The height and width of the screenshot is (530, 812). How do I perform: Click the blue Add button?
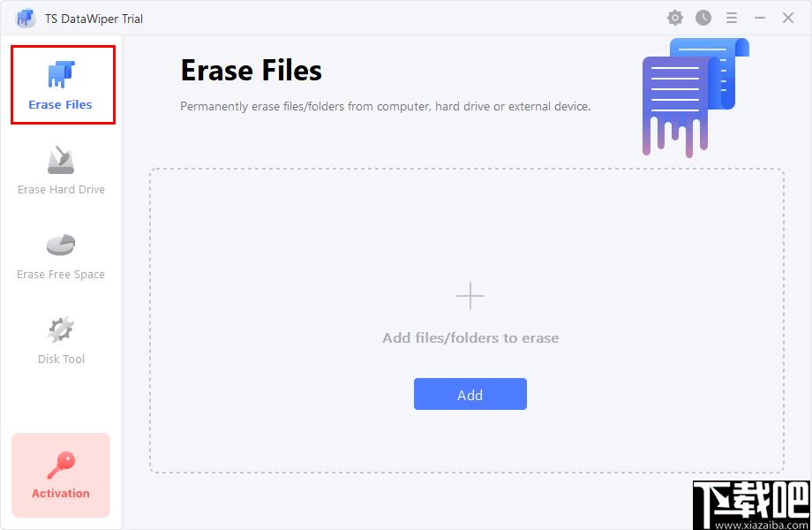click(x=470, y=394)
